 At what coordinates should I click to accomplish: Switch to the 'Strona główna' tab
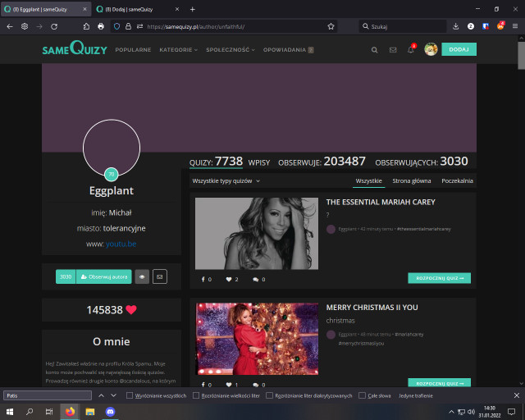pos(411,180)
